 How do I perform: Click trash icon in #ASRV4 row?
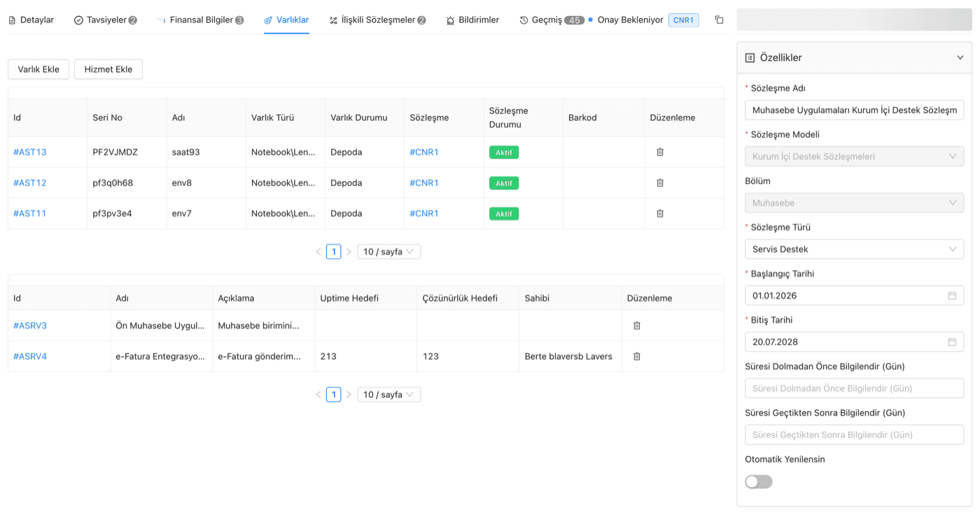tap(637, 356)
